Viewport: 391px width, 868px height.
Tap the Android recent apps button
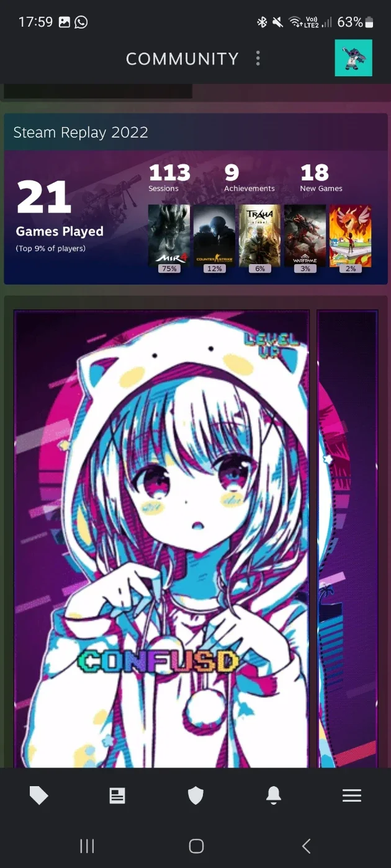tap(87, 846)
